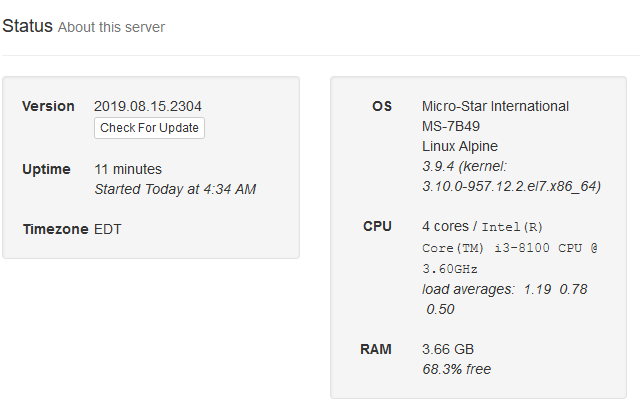Click the Version label
The image size is (640, 420).
click(x=48, y=106)
